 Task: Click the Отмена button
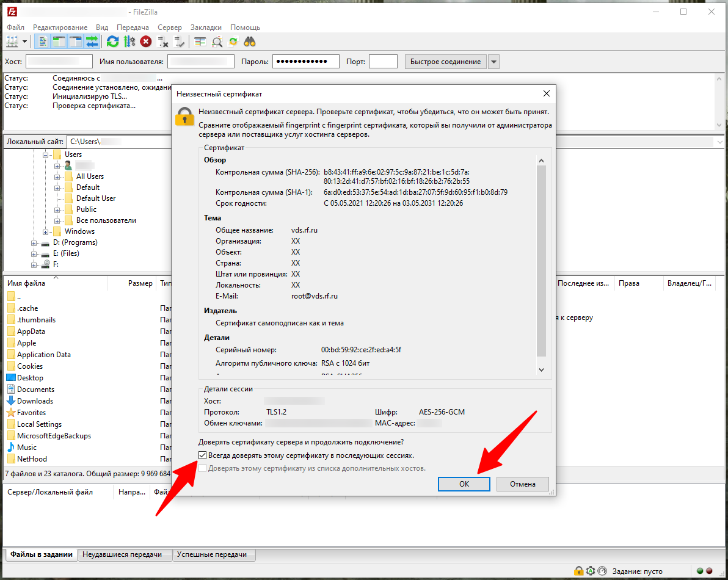pyautogui.click(x=522, y=484)
